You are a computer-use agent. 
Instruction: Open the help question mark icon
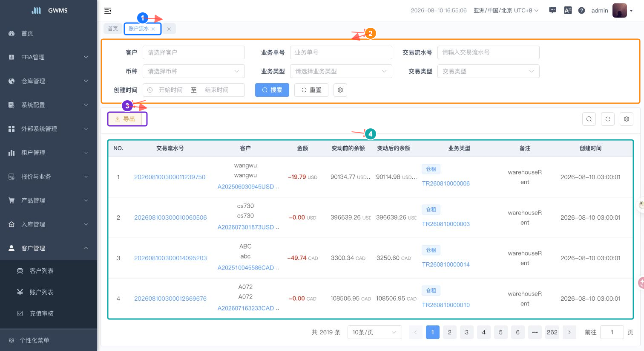pyautogui.click(x=581, y=10)
